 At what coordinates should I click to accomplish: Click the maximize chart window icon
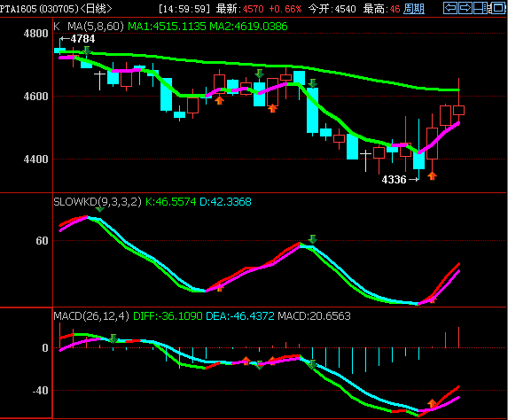(498, 8)
